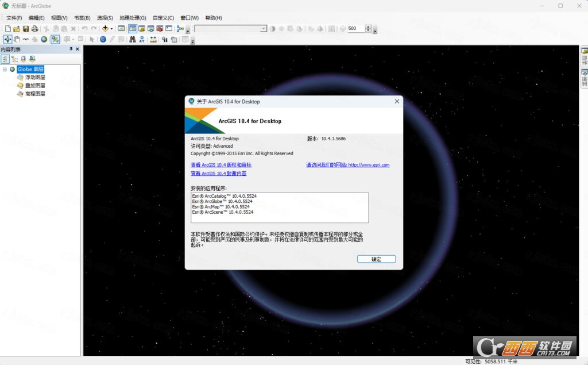Open the 窗口(W) menu

tap(189, 18)
